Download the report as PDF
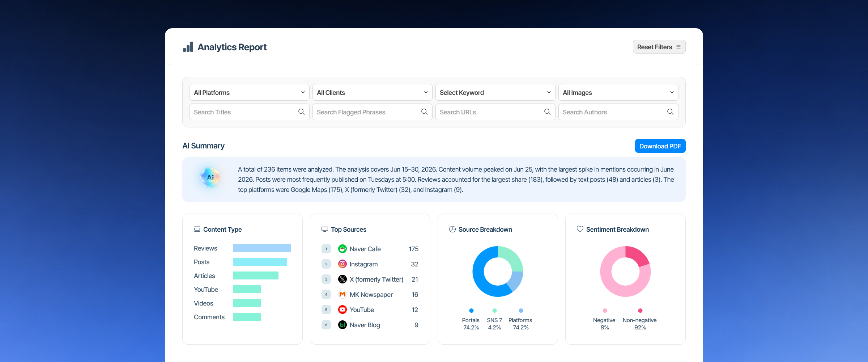This screenshot has height=362, width=868. 660,146
